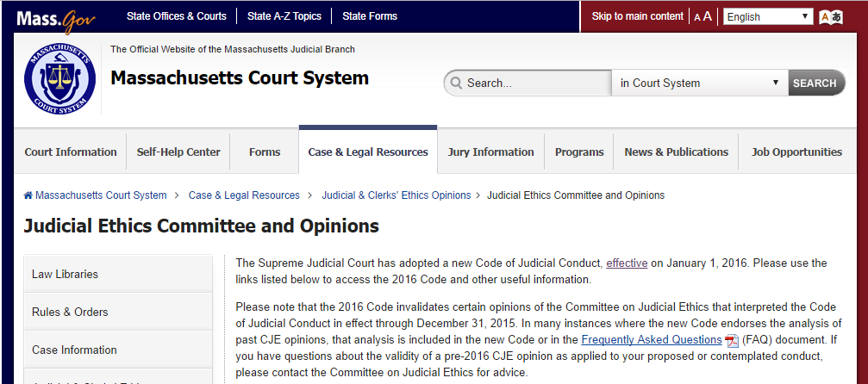Click 'The Official Website of the Massachusetts Judicial Branch'

coord(233,49)
